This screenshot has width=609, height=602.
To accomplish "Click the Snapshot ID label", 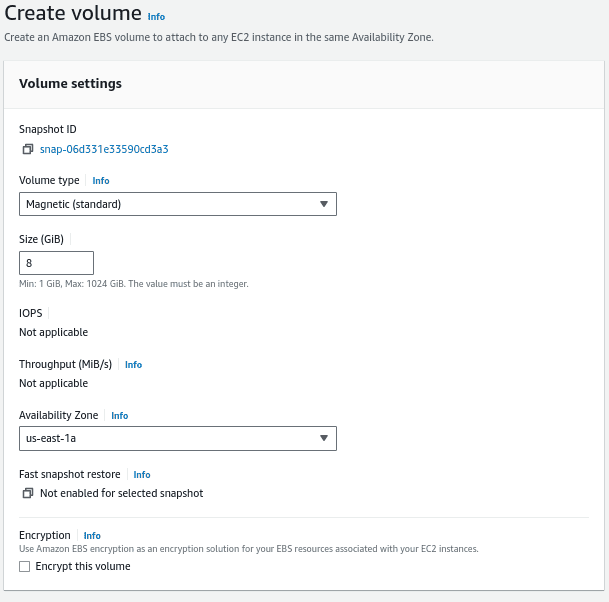I will [x=48, y=129].
